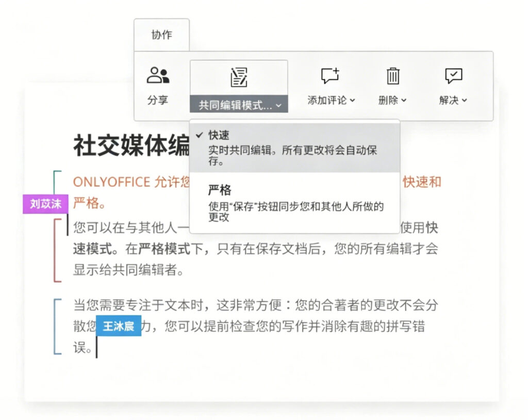Open the 删除 dropdown chevron
Screen dimensions: 528x420
point(404,101)
